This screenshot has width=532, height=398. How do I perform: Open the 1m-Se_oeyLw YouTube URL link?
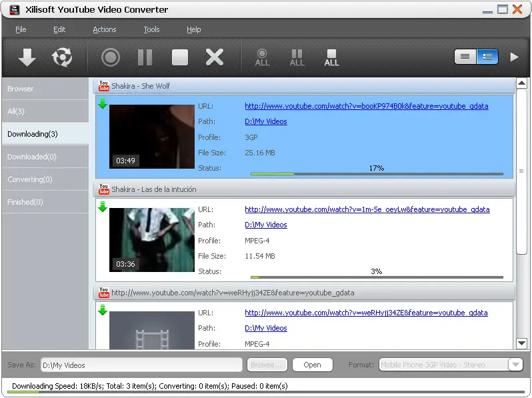367,209
